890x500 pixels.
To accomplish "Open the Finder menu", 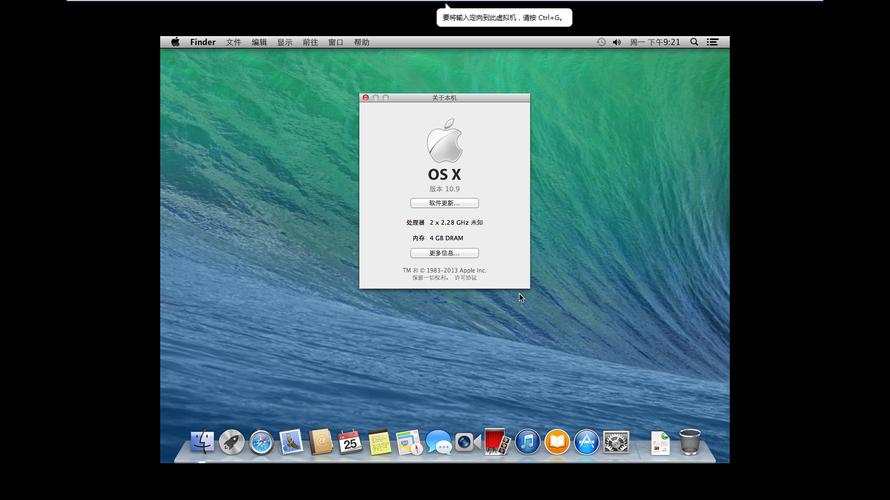I will click(x=203, y=42).
